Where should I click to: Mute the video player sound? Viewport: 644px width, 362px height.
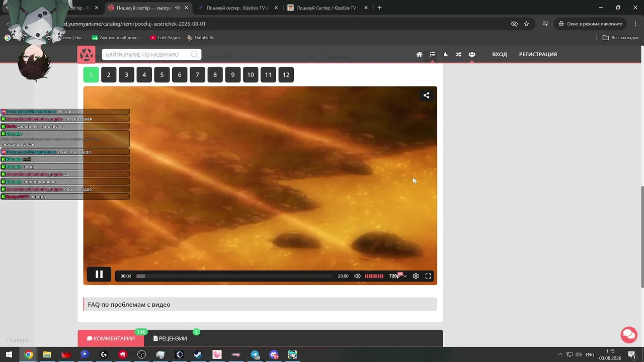coord(357,276)
